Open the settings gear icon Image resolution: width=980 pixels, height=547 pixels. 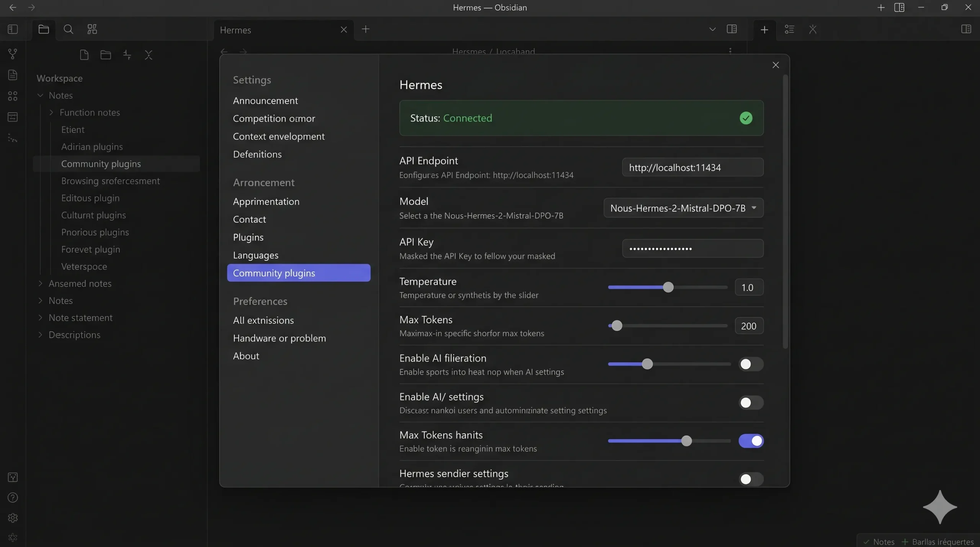click(x=13, y=518)
